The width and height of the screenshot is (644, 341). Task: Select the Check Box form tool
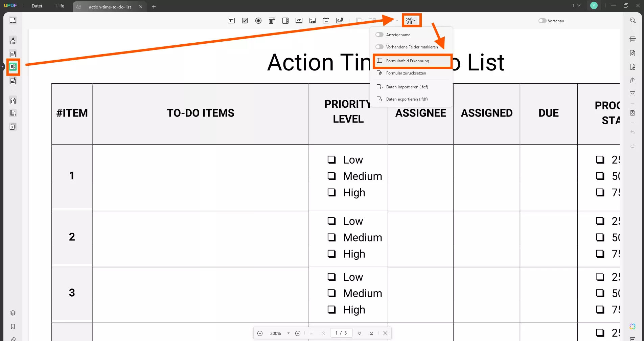pyautogui.click(x=245, y=21)
